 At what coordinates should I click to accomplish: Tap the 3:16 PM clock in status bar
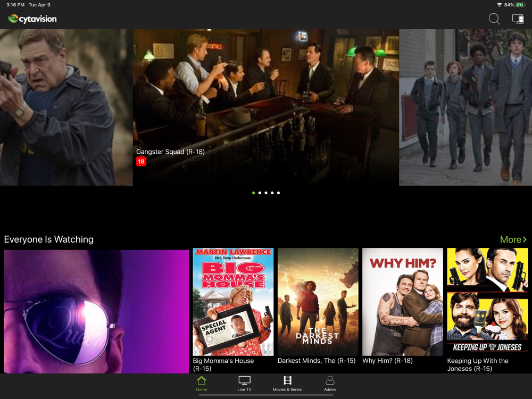coord(15,5)
